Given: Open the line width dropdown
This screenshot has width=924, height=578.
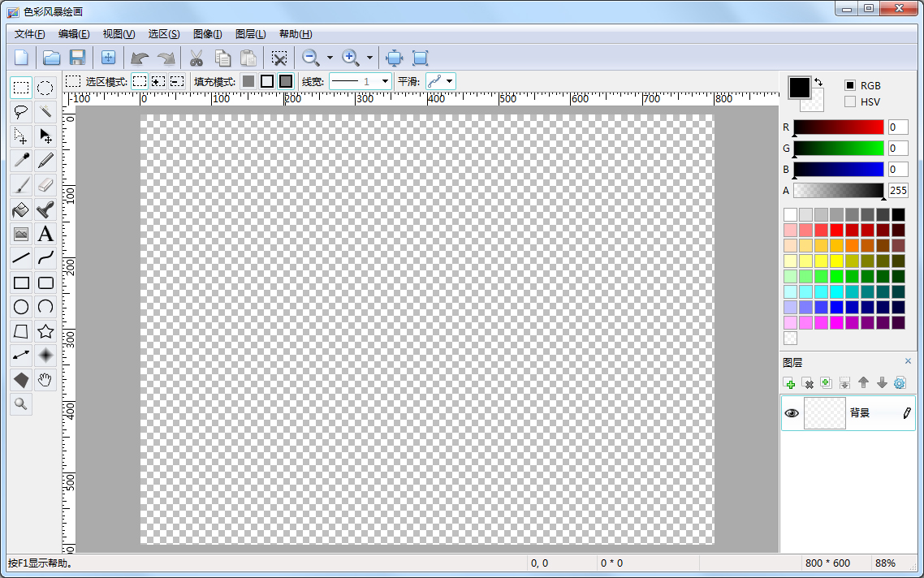Looking at the screenshot, I should tap(385, 81).
